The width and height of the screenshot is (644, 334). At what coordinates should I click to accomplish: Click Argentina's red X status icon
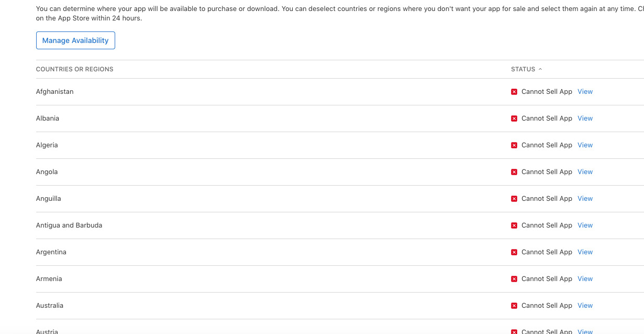point(514,252)
